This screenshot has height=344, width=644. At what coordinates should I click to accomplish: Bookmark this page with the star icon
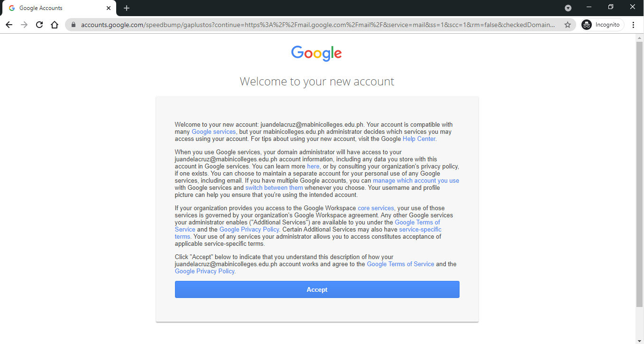567,25
